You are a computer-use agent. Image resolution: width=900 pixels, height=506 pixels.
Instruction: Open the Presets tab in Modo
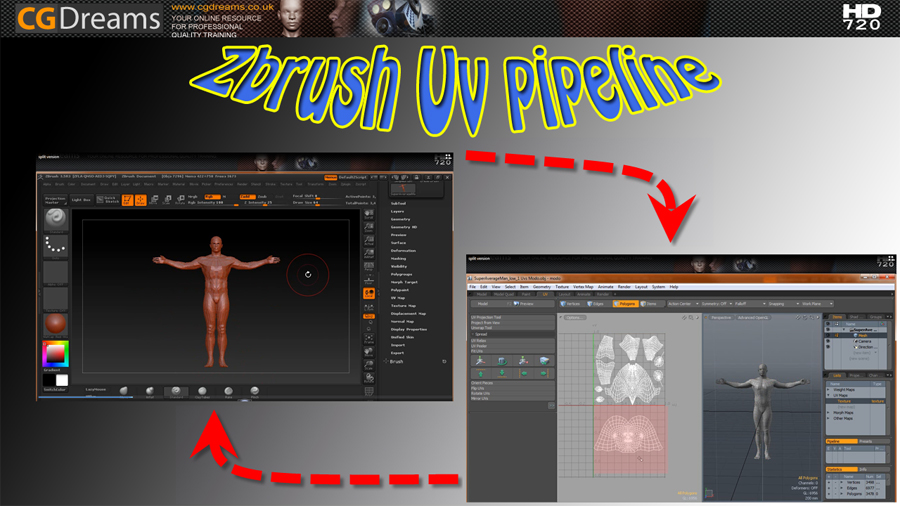(872, 441)
